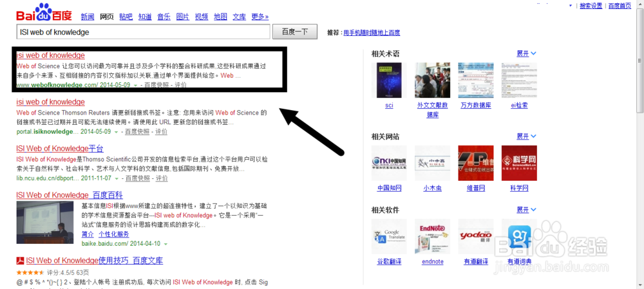Viewport: 644px width, 289px height.
Task: Open the 简介 sublink under 百度百科
Action: 88,234
